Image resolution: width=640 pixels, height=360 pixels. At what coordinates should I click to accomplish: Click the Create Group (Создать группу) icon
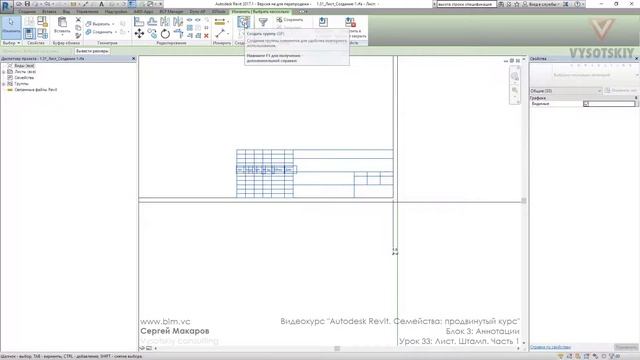pos(244,22)
